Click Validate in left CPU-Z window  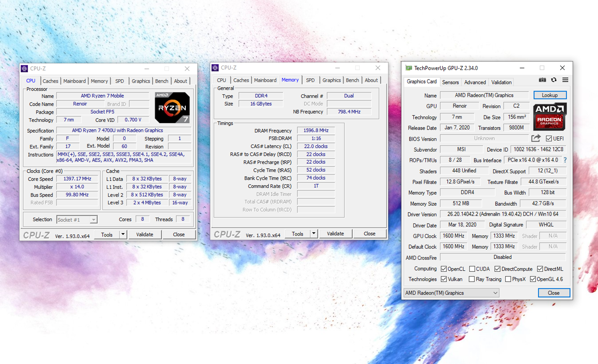coord(145,234)
